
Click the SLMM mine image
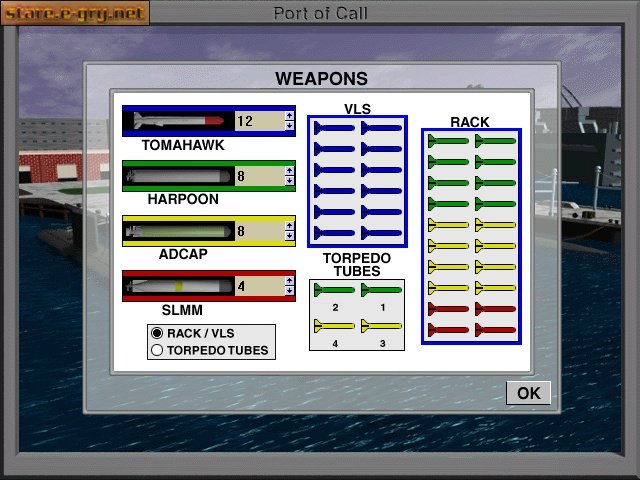[x=179, y=286]
